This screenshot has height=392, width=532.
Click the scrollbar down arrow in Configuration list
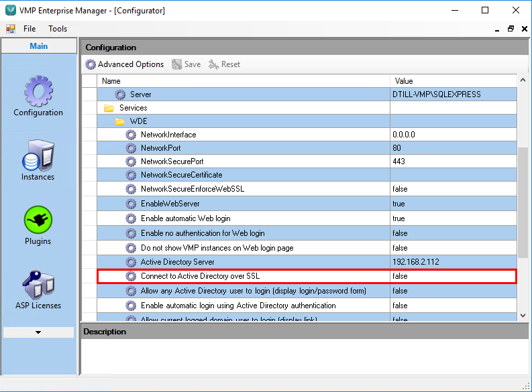pos(523,316)
